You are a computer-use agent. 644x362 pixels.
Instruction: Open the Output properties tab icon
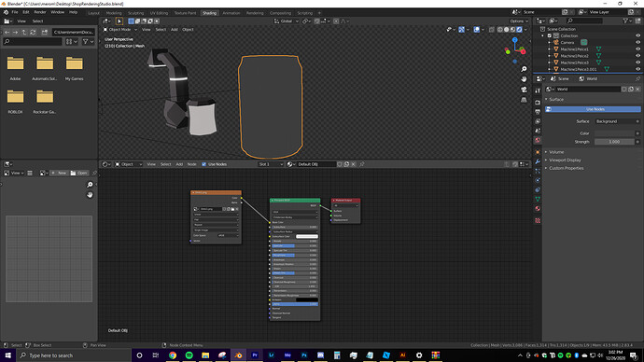tap(538, 112)
